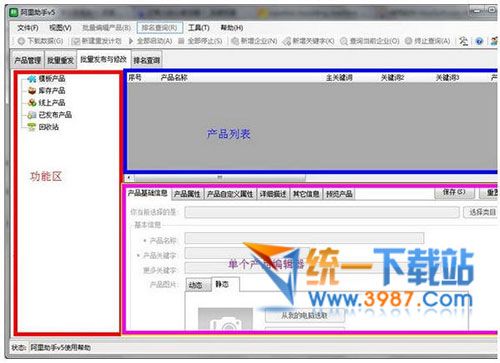Click the 下载数据(G) toolbar icon

click(x=21, y=41)
